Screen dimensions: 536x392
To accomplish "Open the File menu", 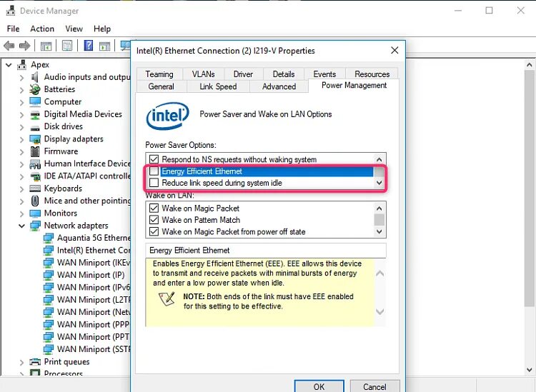I will pos(13,29).
